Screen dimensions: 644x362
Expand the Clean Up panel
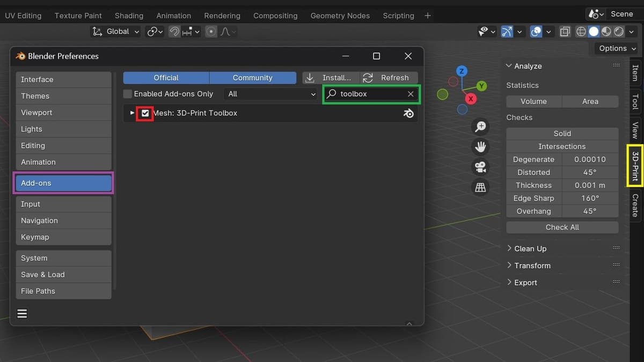[x=509, y=248]
